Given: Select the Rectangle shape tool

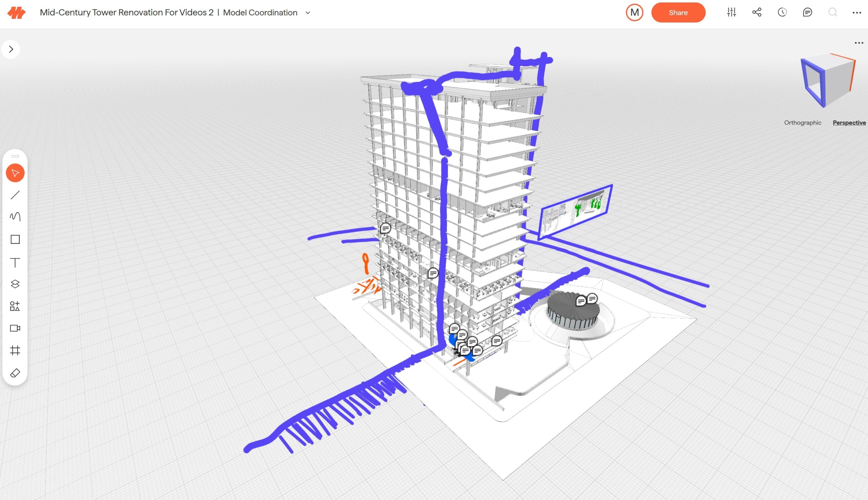Looking at the screenshot, I should coord(15,239).
